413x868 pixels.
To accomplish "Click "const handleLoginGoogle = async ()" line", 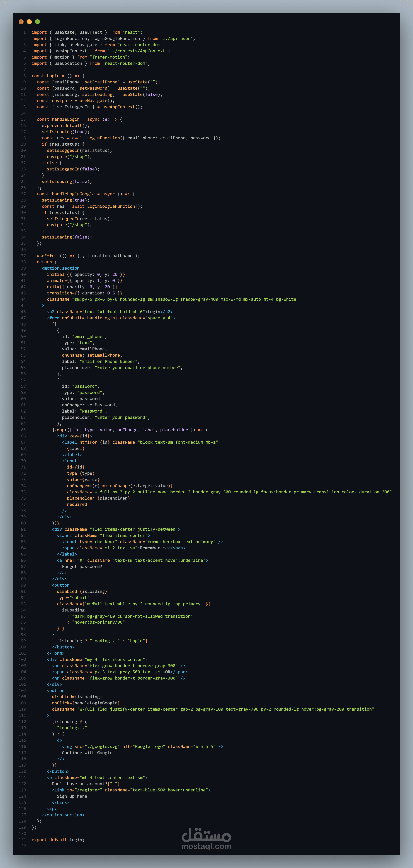I will coord(86,194).
